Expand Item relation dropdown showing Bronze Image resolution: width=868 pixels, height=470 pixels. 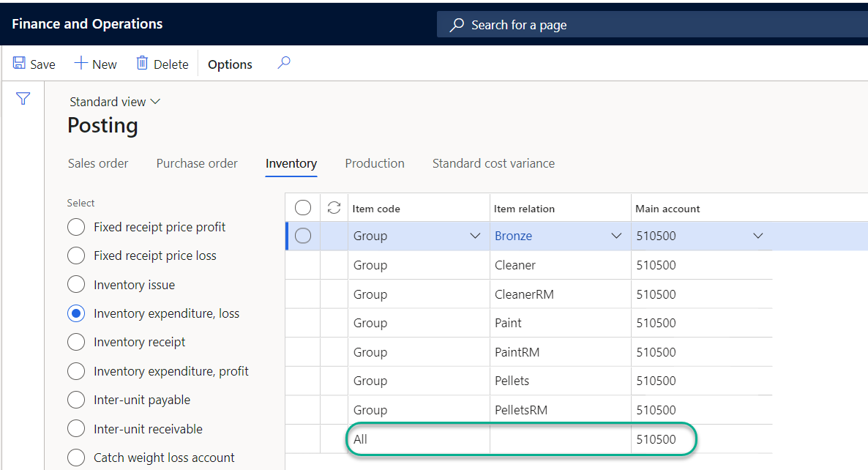point(616,236)
